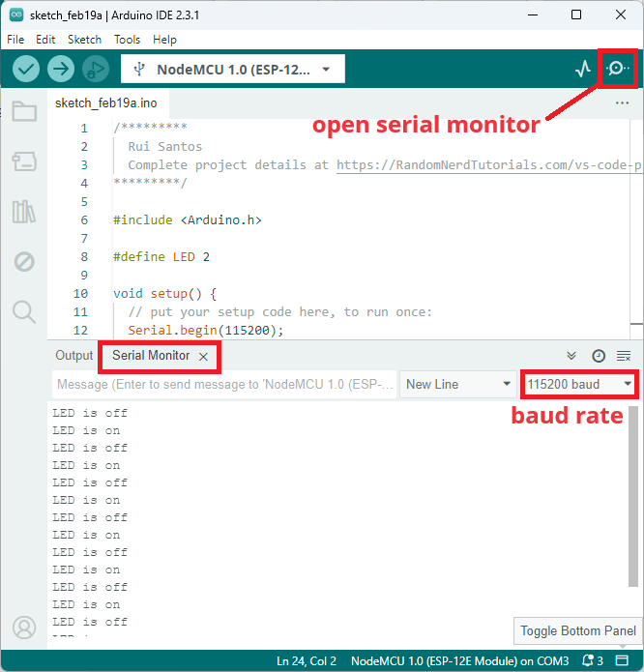This screenshot has height=672, width=644.
Task: Minimize the Arduino IDE window
Action: click(533, 15)
